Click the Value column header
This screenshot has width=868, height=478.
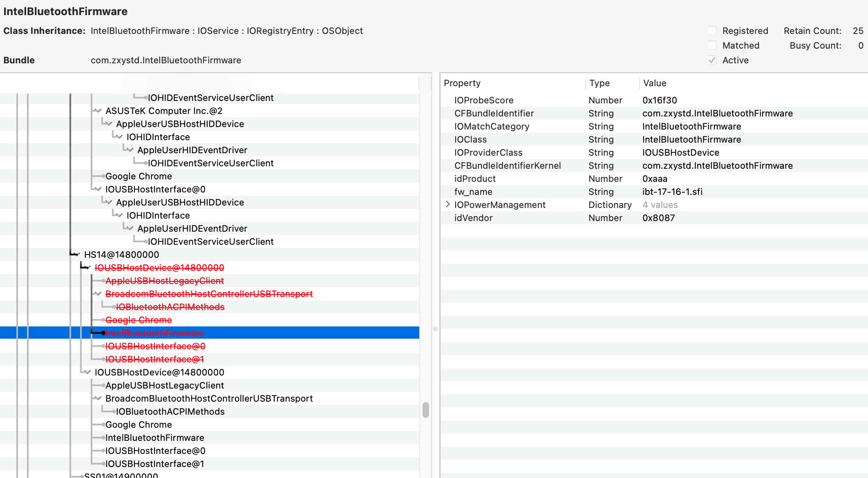click(655, 83)
